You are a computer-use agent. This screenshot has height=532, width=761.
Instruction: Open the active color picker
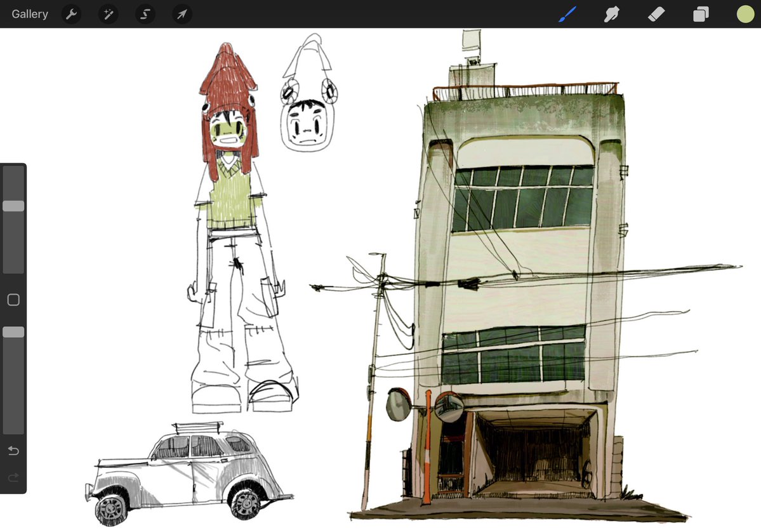745,14
